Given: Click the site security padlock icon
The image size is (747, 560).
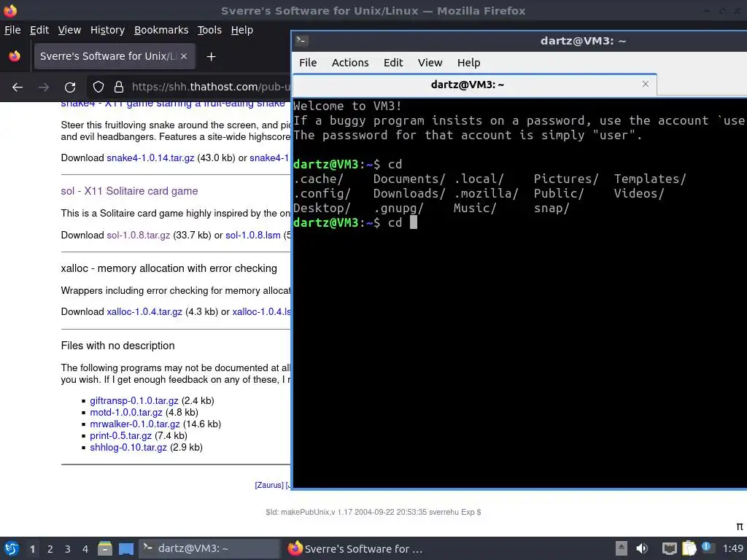Looking at the screenshot, I should pos(119,87).
